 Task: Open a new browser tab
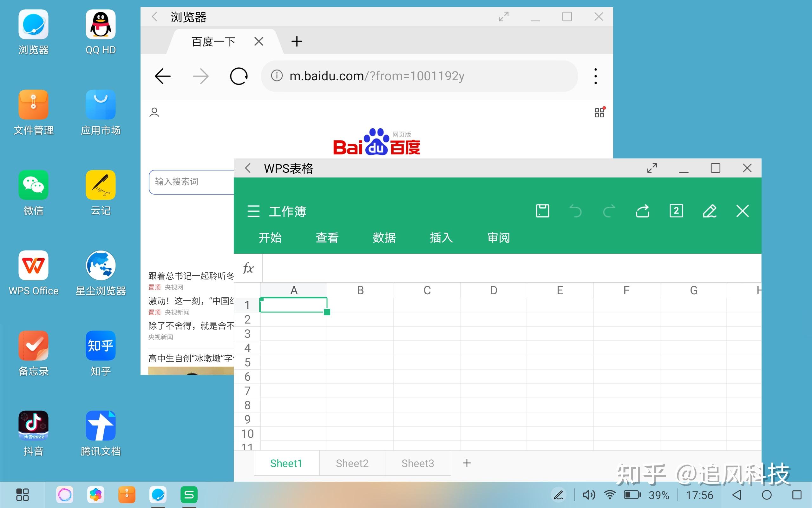(x=297, y=41)
